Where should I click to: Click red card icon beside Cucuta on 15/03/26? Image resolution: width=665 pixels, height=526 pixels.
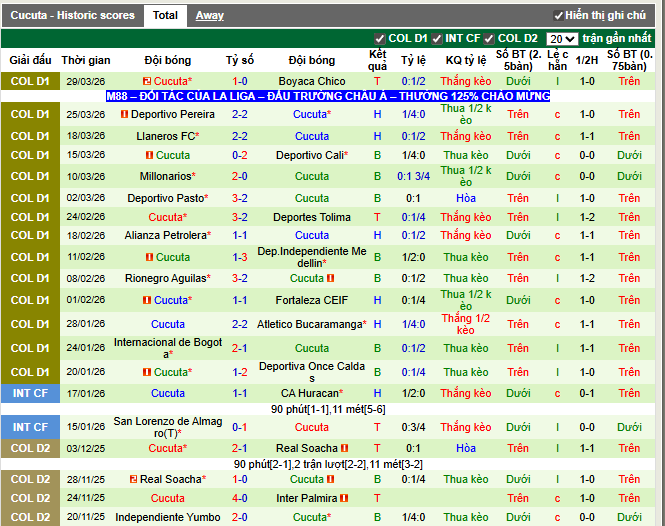[x=149, y=156]
